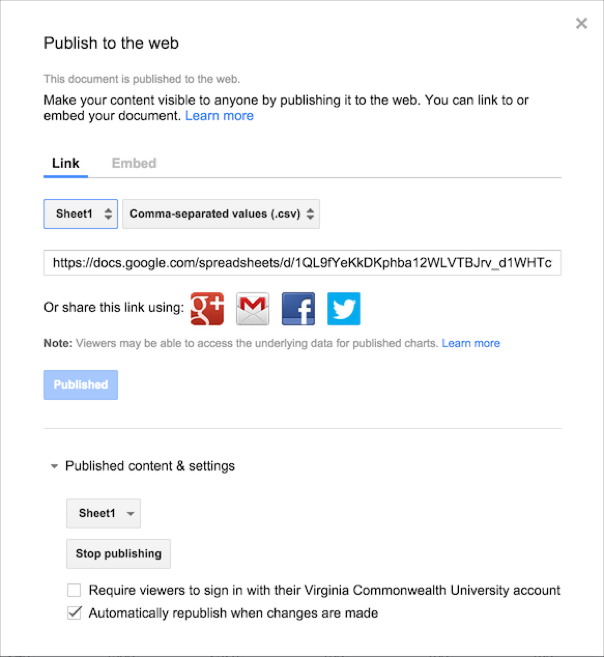Viewport: 604px width, 657px height.
Task: Close the Publish to the web dialog
Action: (x=581, y=23)
